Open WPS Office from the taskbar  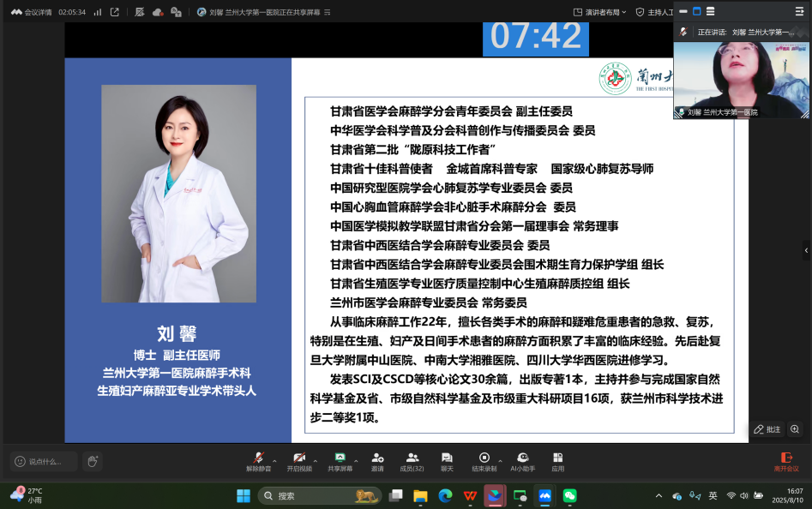click(470, 495)
